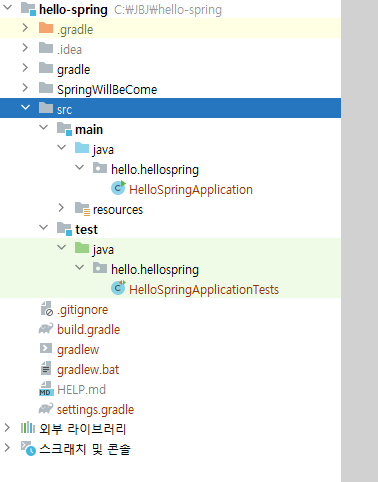378x482 pixels.
Task: Click the test module folder icon
Action: point(64,229)
